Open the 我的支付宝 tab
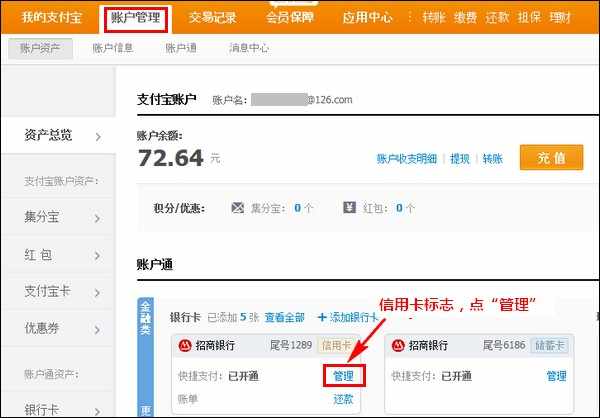Image resolution: width=600 pixels, height=418 pixels. click(51, 18)
